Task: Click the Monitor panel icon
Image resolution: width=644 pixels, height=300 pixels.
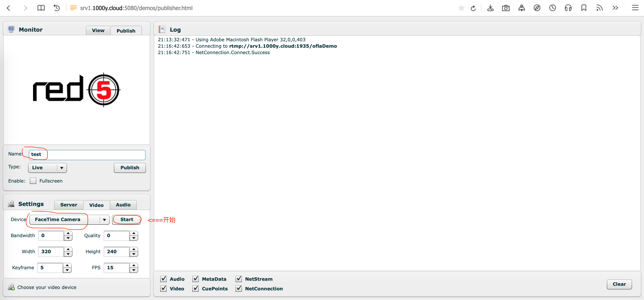Action: 11,29
